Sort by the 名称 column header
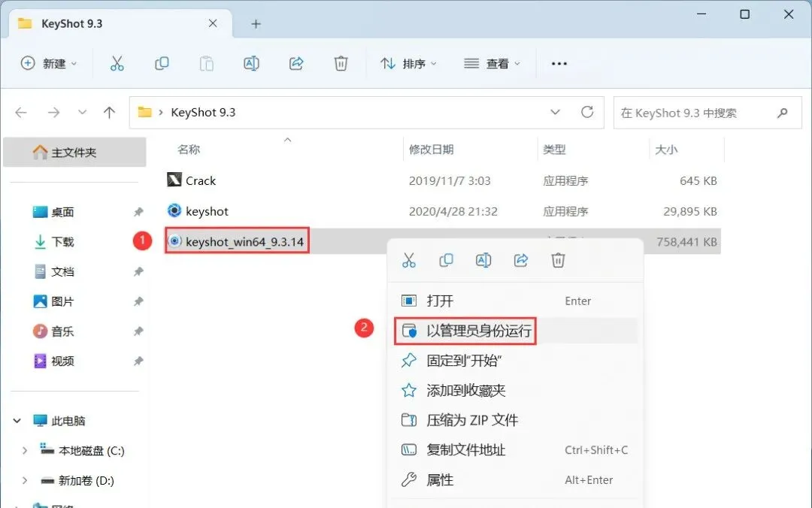This screenshot has height=508, width=812. [189, 150]
